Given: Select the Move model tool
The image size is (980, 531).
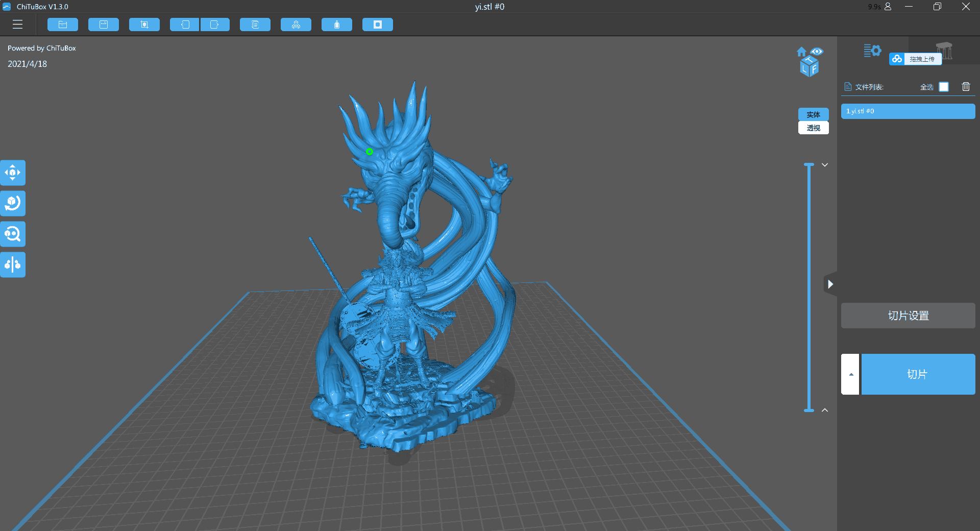Looking at the screenshot, I should coord(13,173).
